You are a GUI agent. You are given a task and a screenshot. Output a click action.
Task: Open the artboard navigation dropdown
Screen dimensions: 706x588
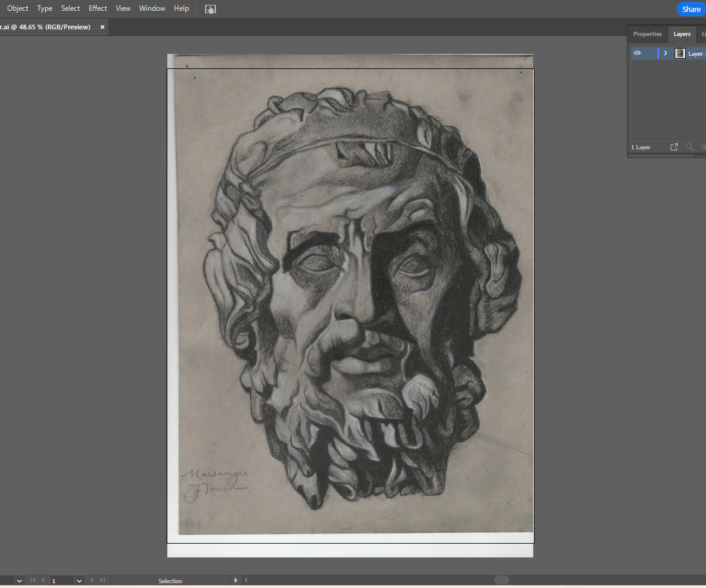tap(79, 580)
